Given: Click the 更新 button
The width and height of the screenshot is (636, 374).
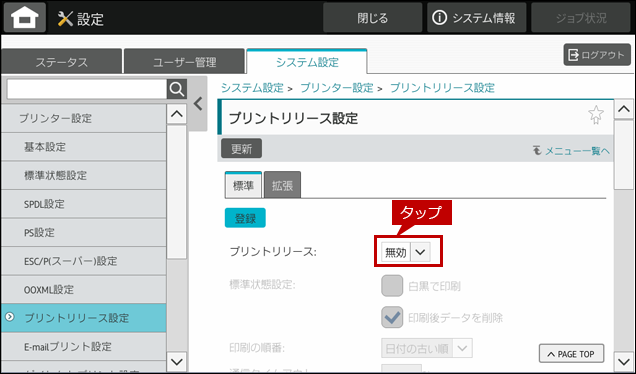Looking at the screenshot, I should (241, 148).
